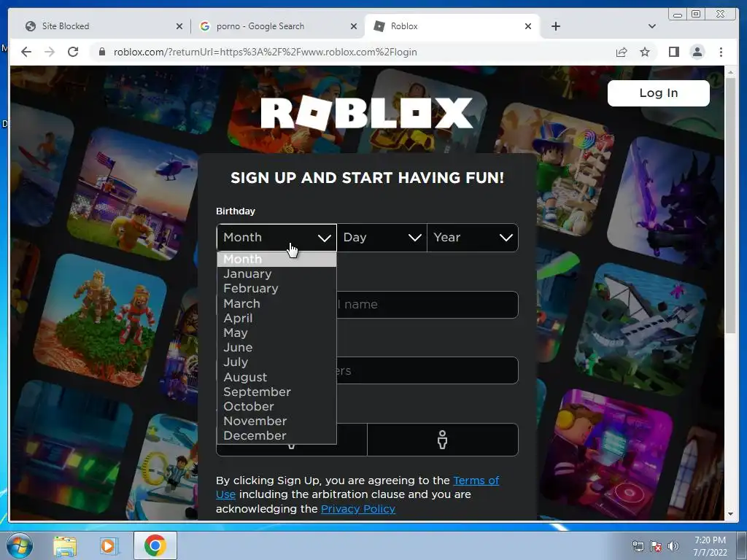Screen dimensions: 747x560
Task: Open a new tab with plus button
Action: 555,26
